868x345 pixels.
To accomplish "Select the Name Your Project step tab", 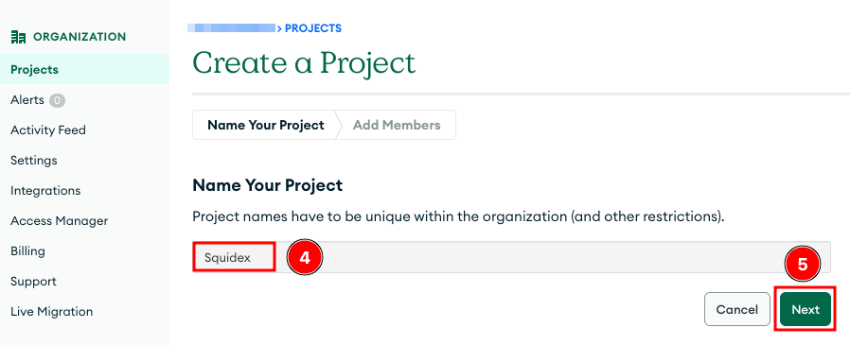I will pos(266,125).
